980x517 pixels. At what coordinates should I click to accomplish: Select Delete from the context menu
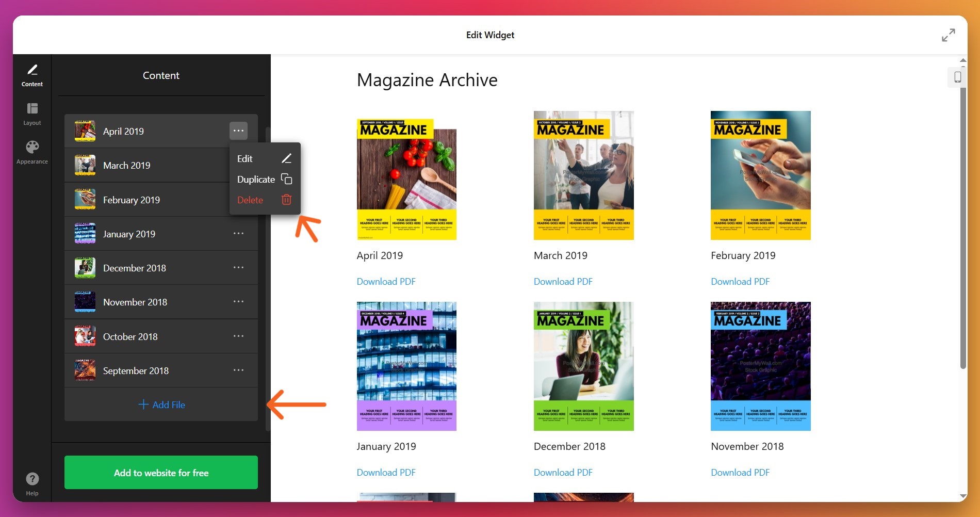[x=250, y=200]
